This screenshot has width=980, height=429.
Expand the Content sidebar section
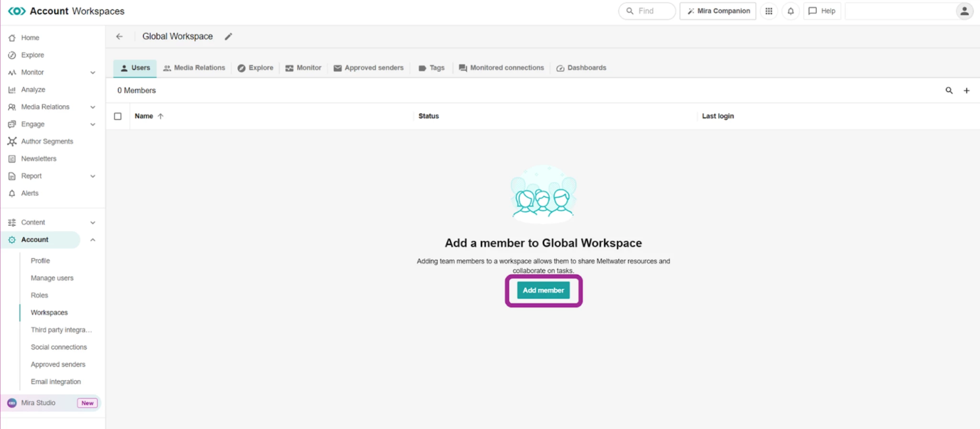(x=93, y=223)
